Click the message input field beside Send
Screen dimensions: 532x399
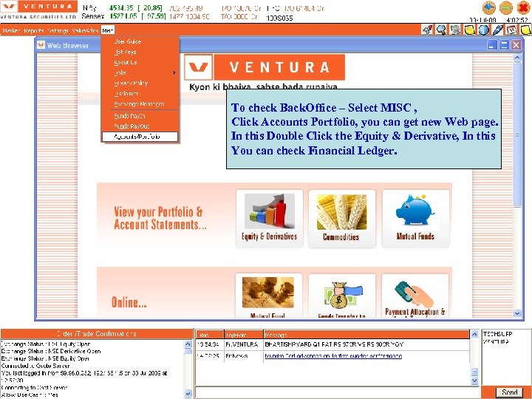tap(338, 392)
